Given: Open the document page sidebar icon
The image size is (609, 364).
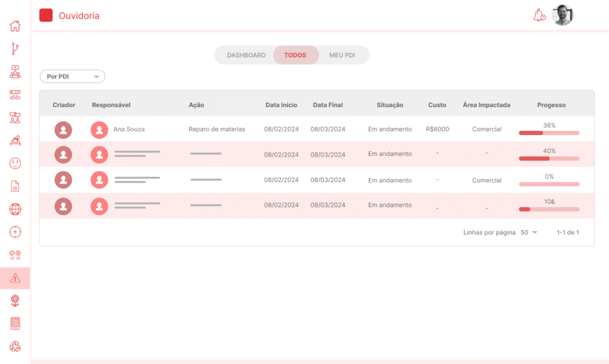Looking at the screenshot, I should pyautogui.click(x=15, y=186).
